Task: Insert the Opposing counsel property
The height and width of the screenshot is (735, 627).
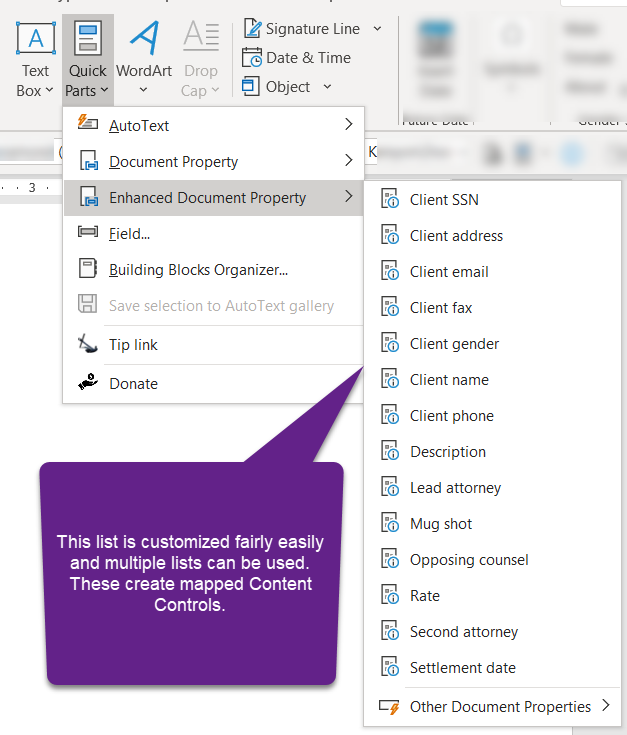Action: tap(493, 560)
